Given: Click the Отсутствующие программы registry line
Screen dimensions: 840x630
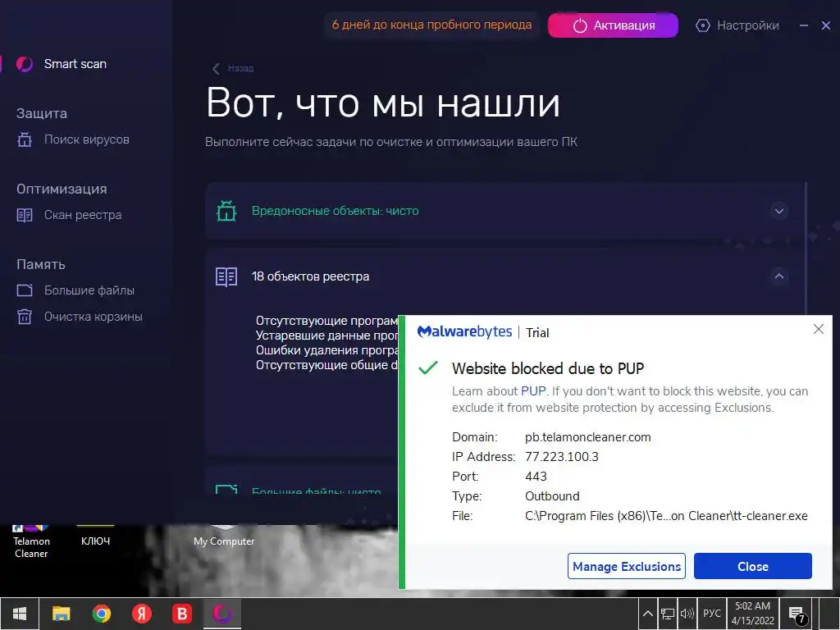Looking at the screenshot, I should click(x=326, y=321).
